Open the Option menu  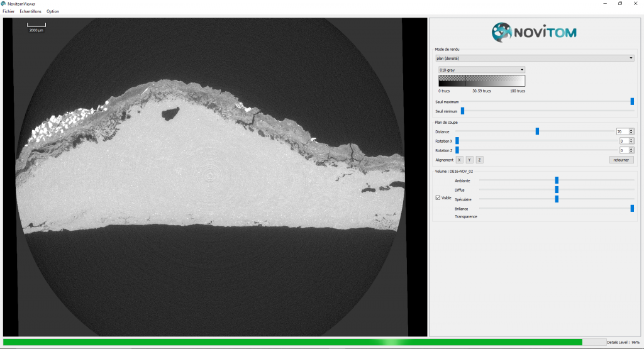click(53, 11)
